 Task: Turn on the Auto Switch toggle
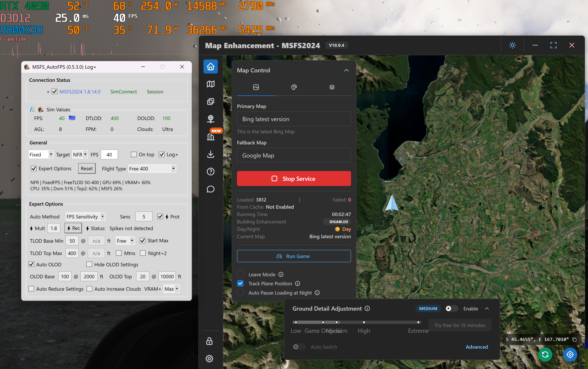[x=299, y=347]
